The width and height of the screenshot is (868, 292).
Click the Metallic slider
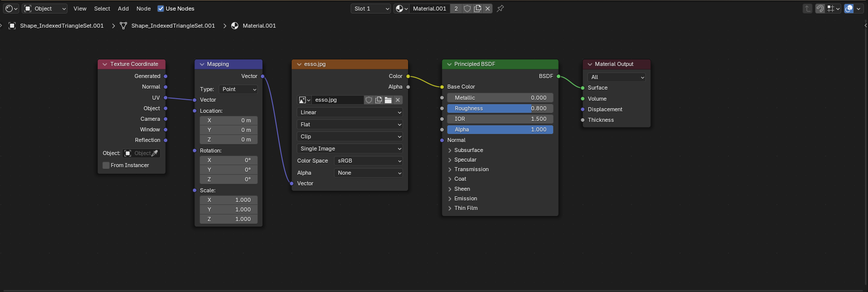(x=500, y=98)
